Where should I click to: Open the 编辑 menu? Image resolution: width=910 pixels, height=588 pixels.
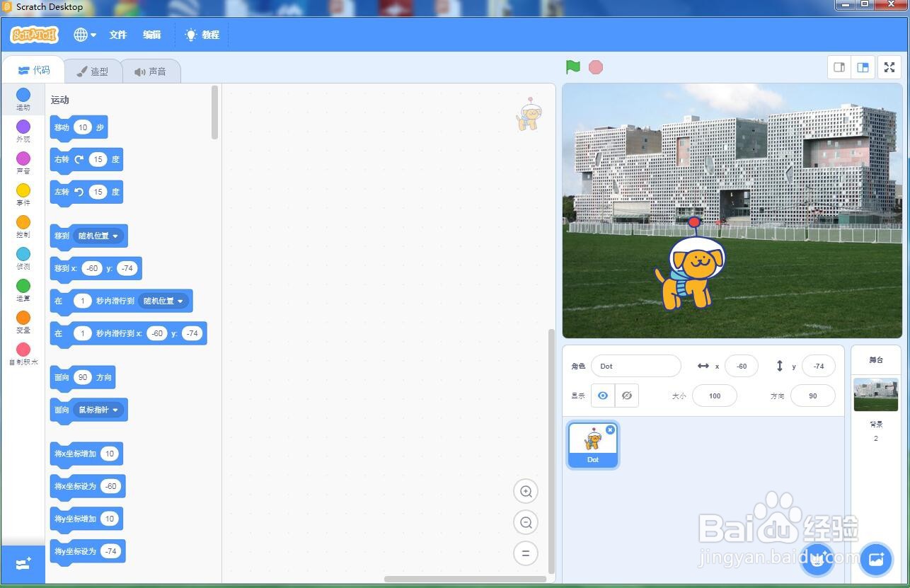click(152, 35)
